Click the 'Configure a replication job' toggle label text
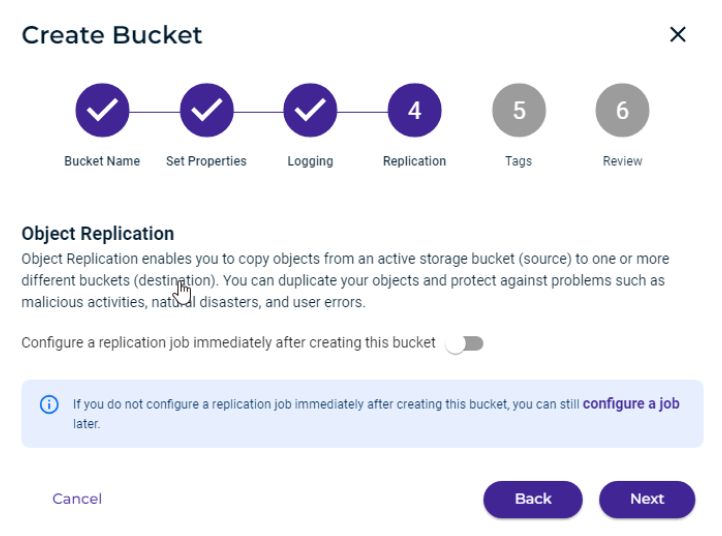 (228, 343)
